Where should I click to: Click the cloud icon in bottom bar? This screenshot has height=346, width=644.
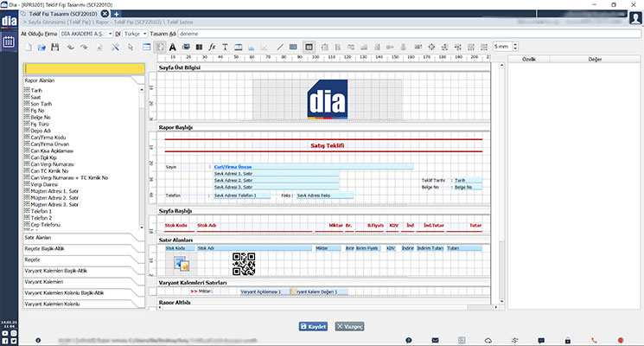[x=488, y=339]
